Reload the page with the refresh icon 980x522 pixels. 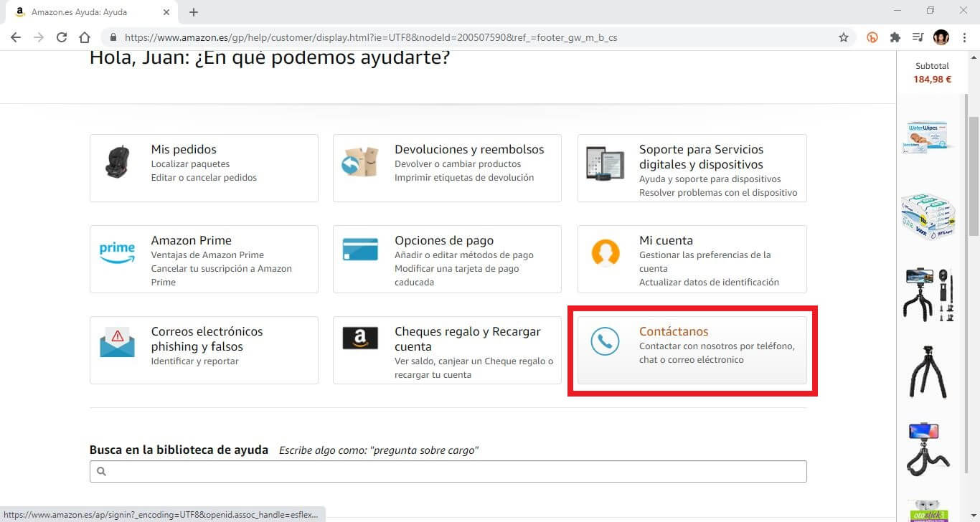62,37
